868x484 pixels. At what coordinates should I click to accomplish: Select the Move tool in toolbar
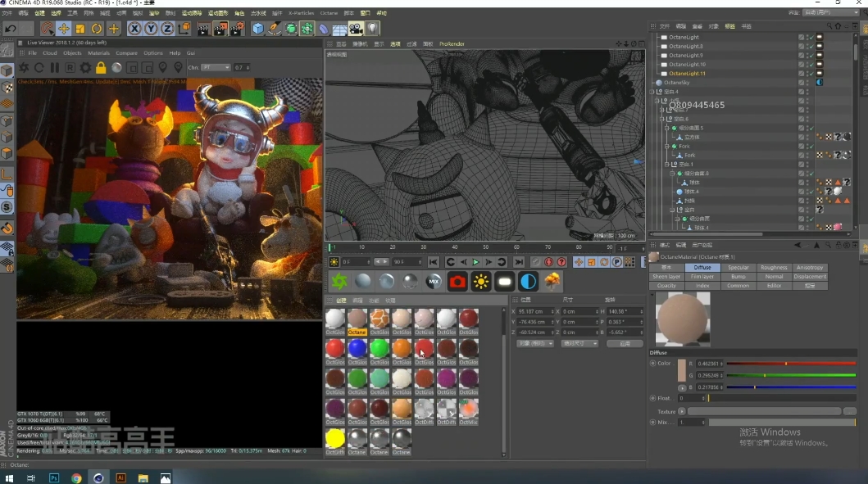click(x=63, y=29)
